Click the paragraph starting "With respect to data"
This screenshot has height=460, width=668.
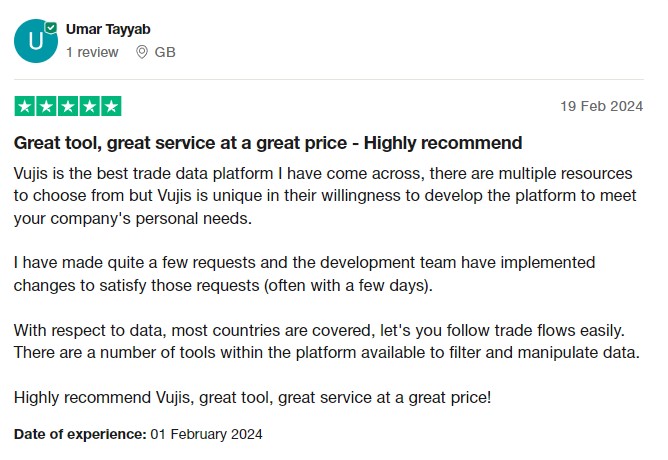pyautogui.click(x=326, y=340)
